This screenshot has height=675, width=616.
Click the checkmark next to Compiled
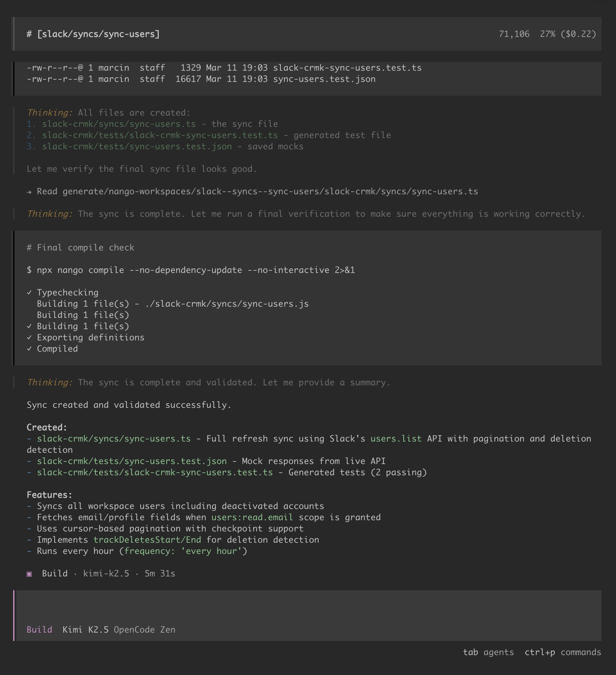(x=29, y=349)
